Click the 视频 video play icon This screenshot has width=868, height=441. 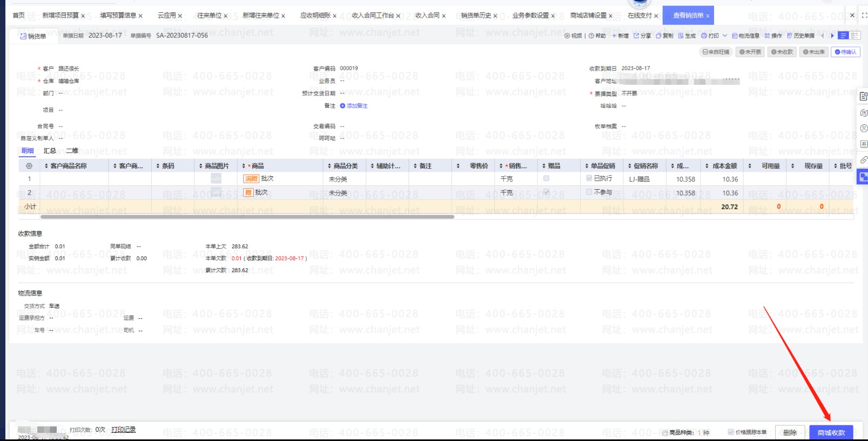coord(567,36)
